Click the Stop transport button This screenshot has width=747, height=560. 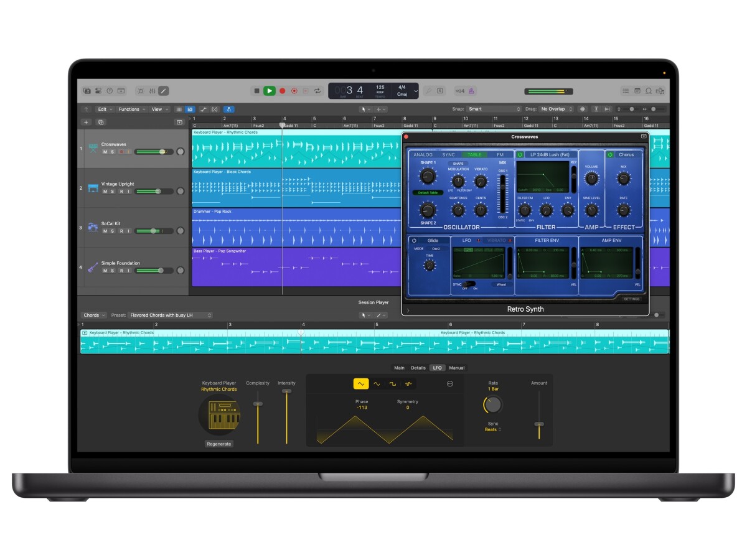point(256,91)
